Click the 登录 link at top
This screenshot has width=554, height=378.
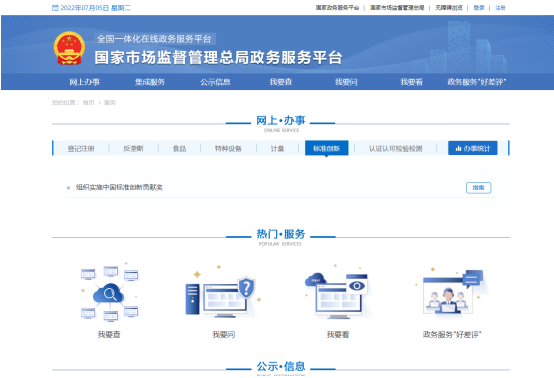pyautogui.click(x=479, y=8)
